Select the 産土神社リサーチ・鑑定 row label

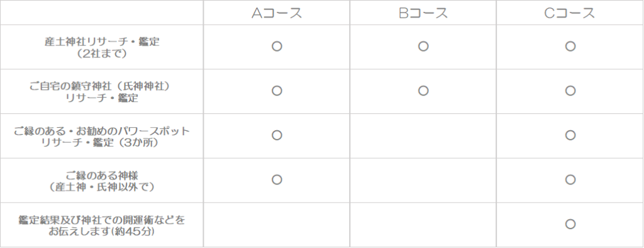[x=102, y=47]
